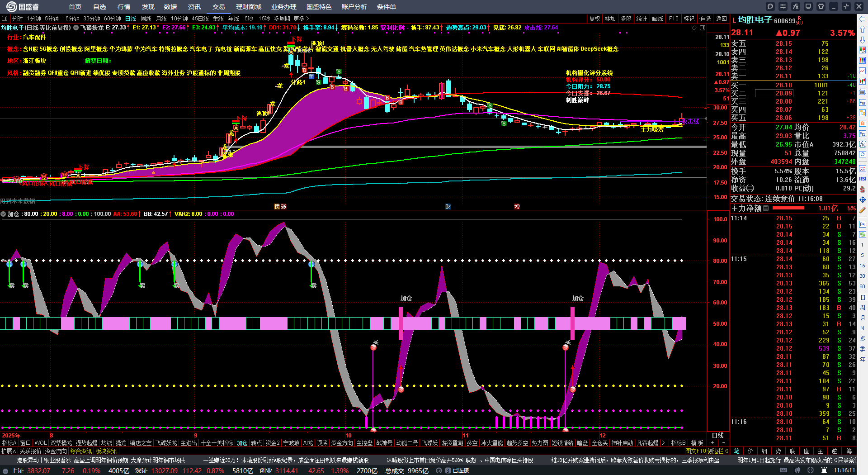
Task: Click the 标记 mark button
Action: click(x=689, y=19)
